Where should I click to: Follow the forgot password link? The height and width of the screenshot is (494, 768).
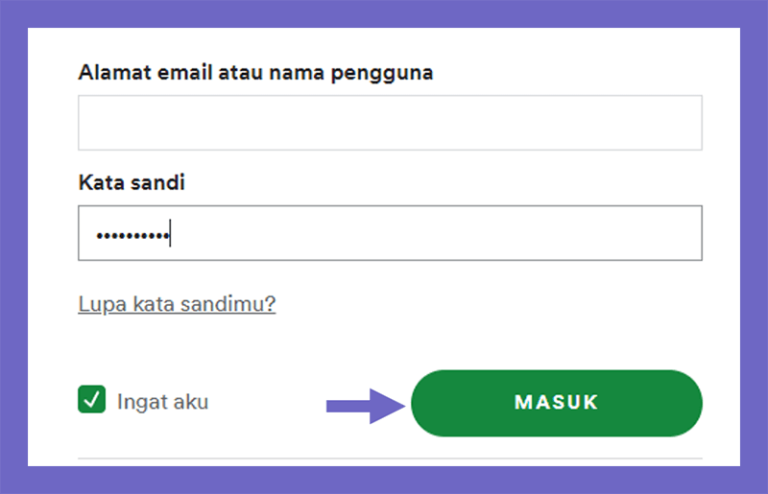[x=177, y=304]
